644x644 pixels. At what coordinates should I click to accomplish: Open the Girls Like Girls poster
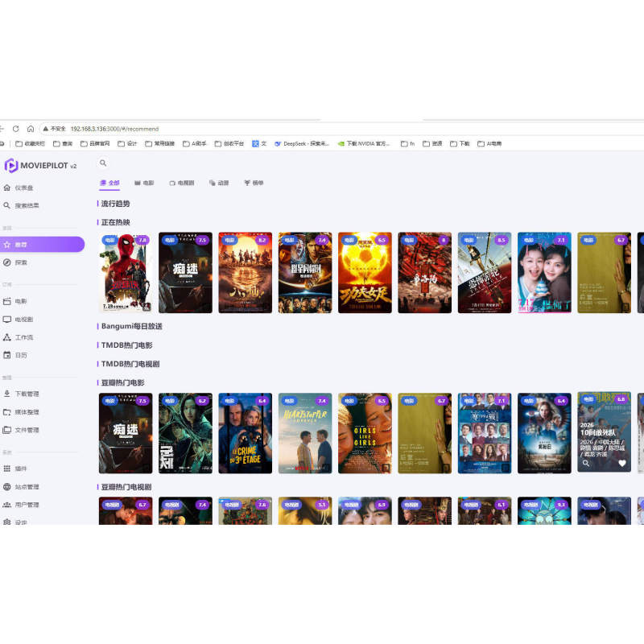tap(365, 433)
